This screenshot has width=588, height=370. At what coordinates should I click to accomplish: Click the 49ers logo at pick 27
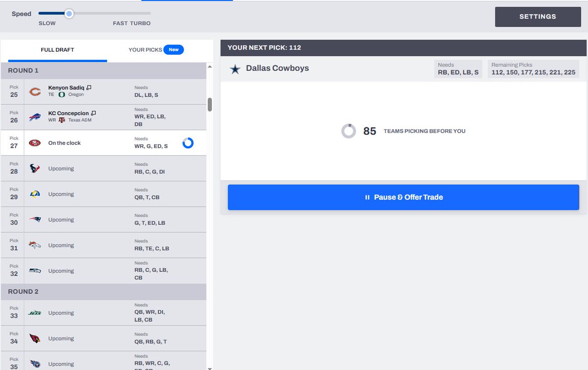click(35, 143)
